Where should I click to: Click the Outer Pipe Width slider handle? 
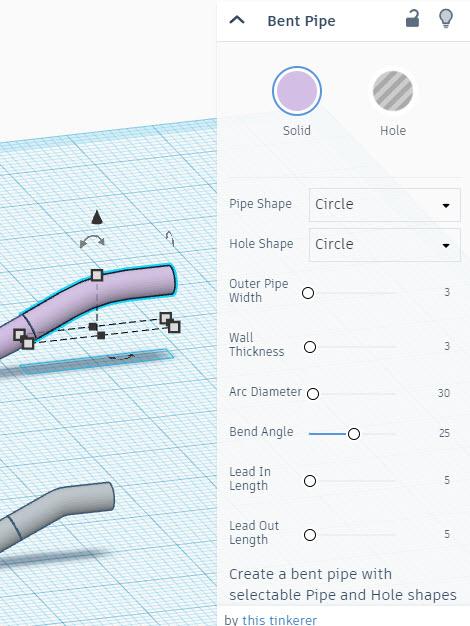(x=308, y=293)
